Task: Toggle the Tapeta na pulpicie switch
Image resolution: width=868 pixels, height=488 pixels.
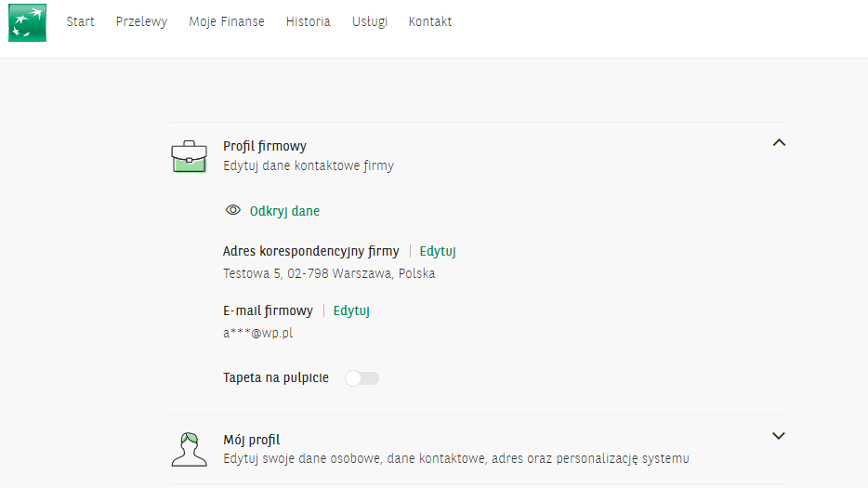Action: point(362,378)
